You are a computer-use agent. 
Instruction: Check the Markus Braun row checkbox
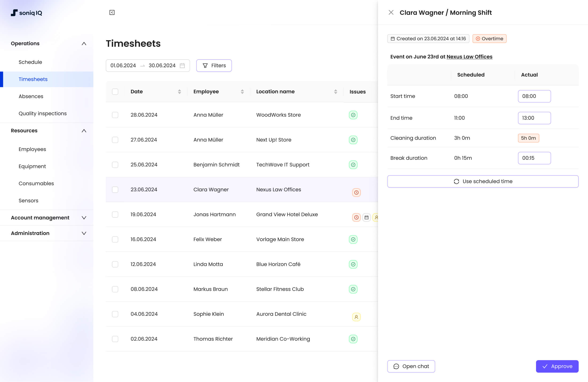tap(115, 289)
